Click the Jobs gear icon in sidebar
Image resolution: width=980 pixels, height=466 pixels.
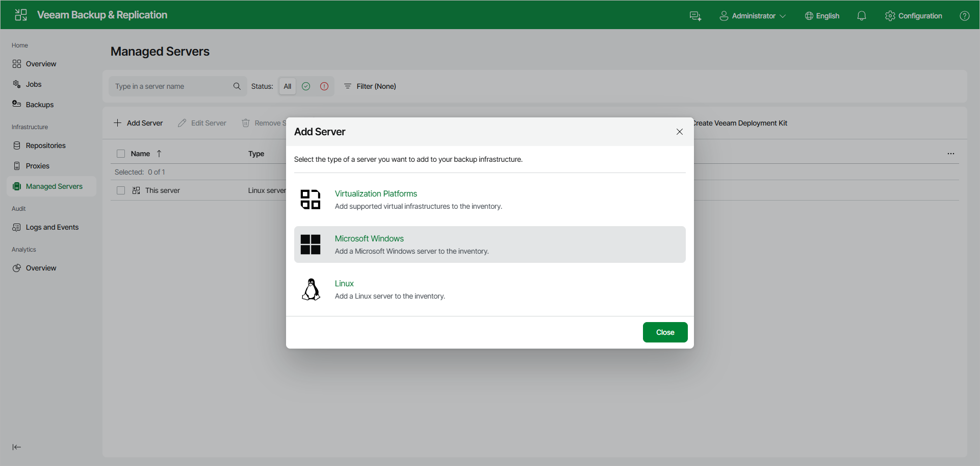[17, 84]
